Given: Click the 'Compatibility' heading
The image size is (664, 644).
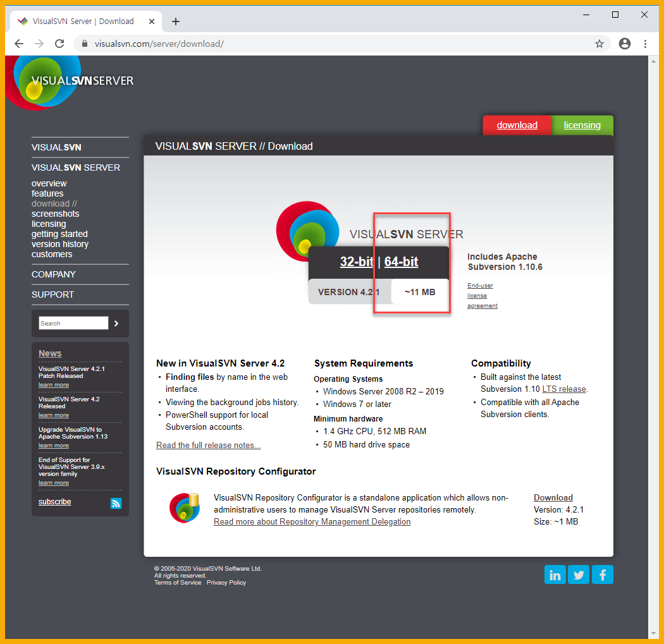Looking at the screenshot, I should 501,363.
